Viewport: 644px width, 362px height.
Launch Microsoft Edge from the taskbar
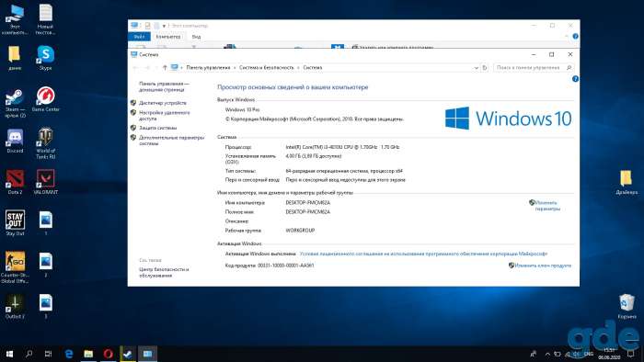(x=69, y=354)
